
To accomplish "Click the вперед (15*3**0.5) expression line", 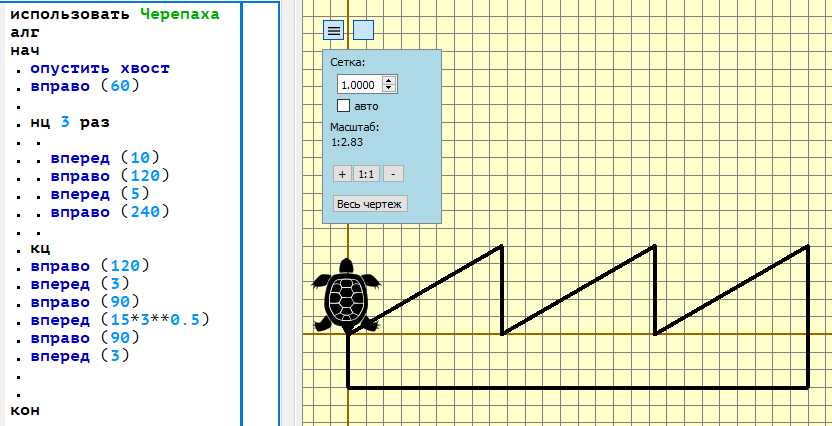I will [x=120, y=320].
